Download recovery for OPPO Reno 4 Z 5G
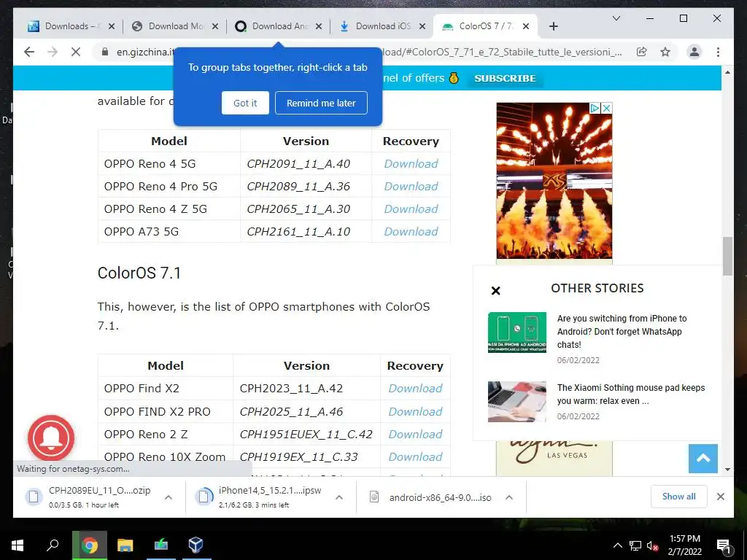747x560 pixels. pos(411,209)
